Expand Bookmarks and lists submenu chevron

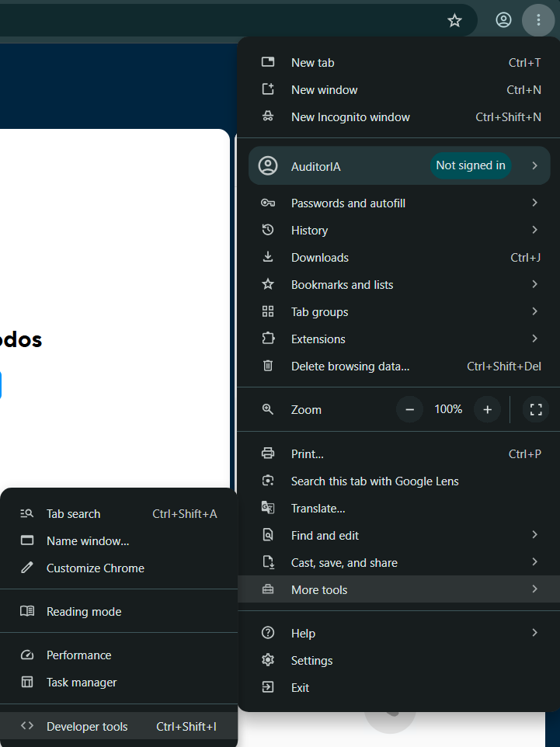[534, 284]
